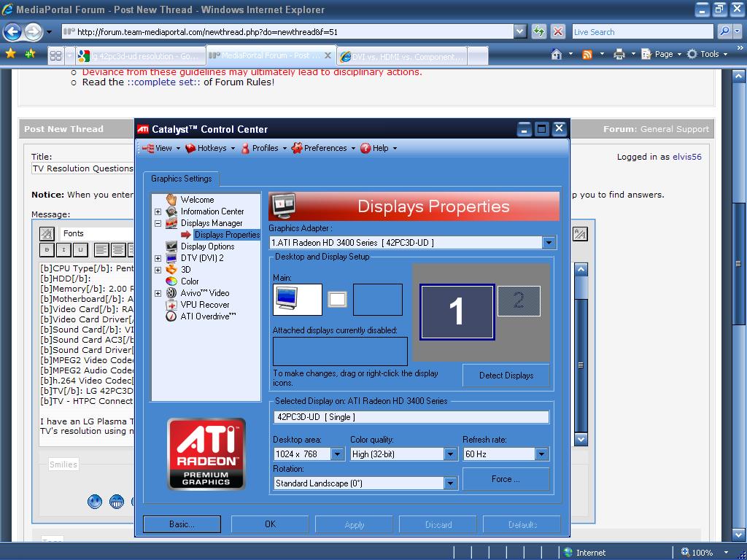Click the Print icon in IE toolbar
Screen dimensions: 747x560
click(619, 54)
